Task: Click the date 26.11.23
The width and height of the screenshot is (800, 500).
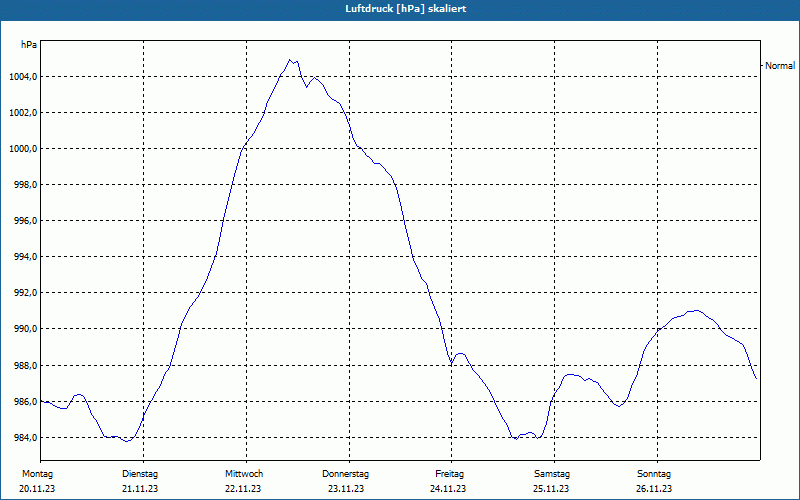Action: pyautogui.click(x=654, y=489)
